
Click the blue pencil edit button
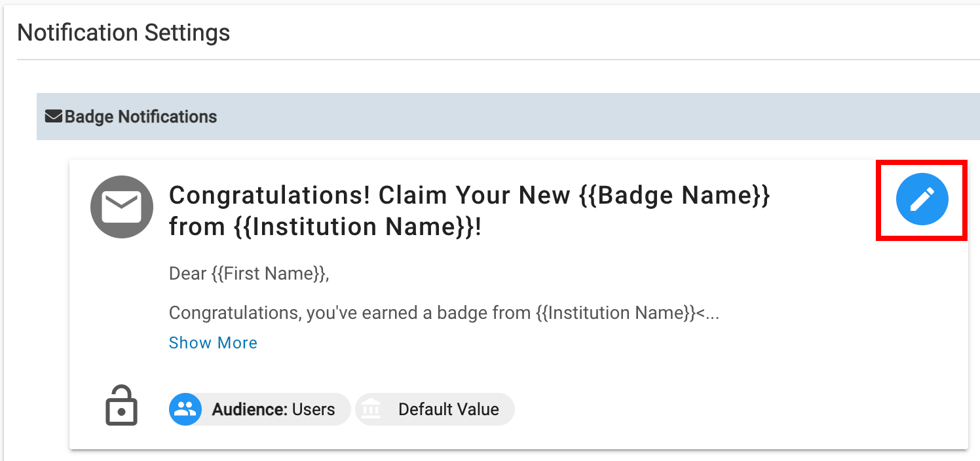[922, 199]
